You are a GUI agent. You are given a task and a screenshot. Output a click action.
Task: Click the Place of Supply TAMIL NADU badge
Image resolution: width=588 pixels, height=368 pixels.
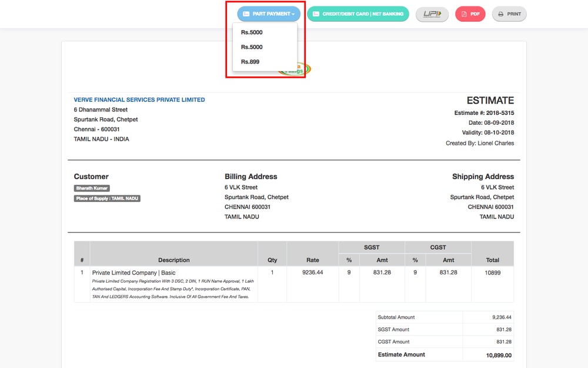[106, 198]
